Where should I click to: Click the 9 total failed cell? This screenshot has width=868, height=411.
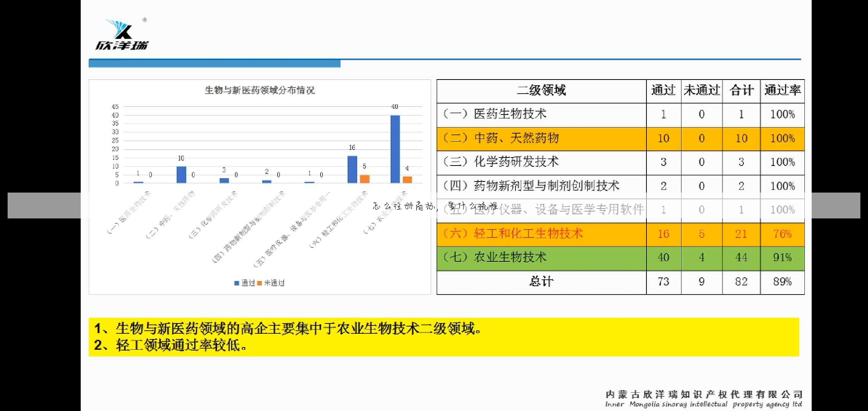[x=702, y=282]
